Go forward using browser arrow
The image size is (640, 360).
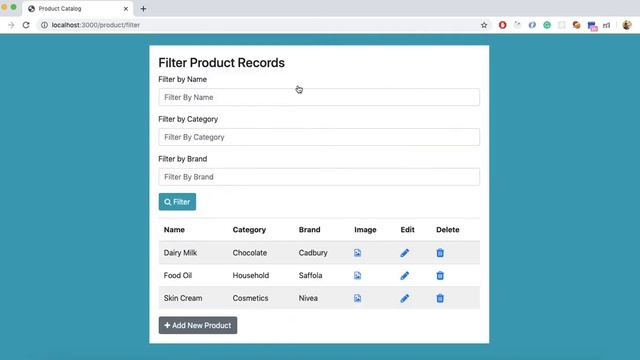pos(11,25)
